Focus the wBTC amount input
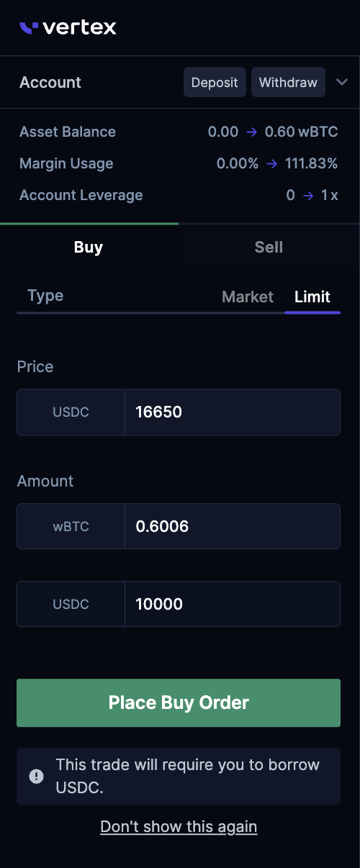The width and height of the screenshot is (360, 868). [x=233, y=526]
